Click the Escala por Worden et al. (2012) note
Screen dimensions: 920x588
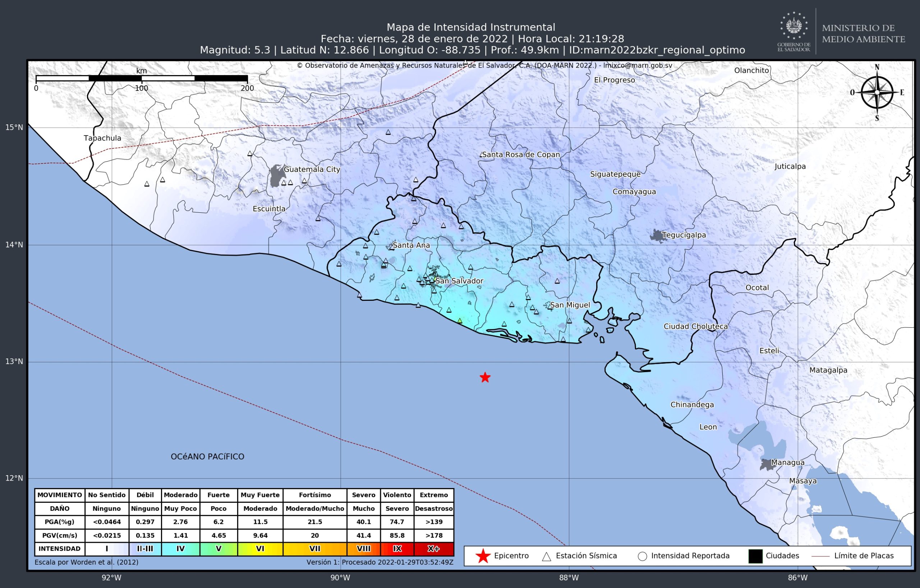click(86, 562)
